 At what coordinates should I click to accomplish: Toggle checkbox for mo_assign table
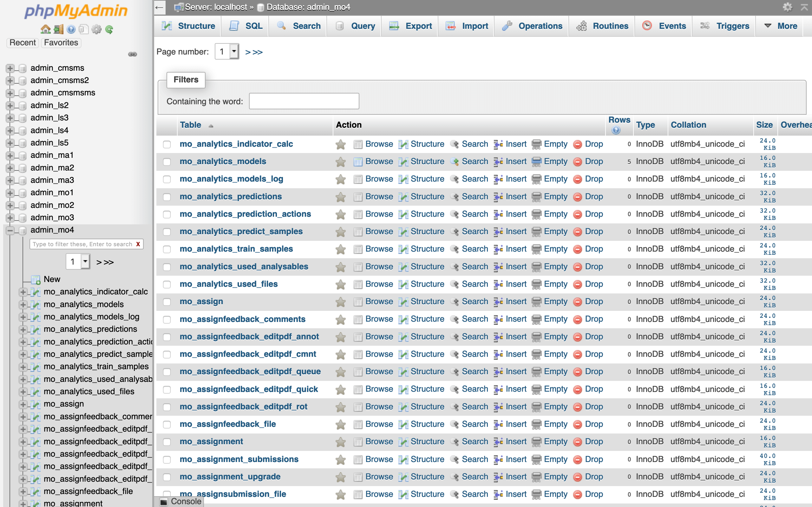(166, 301)
